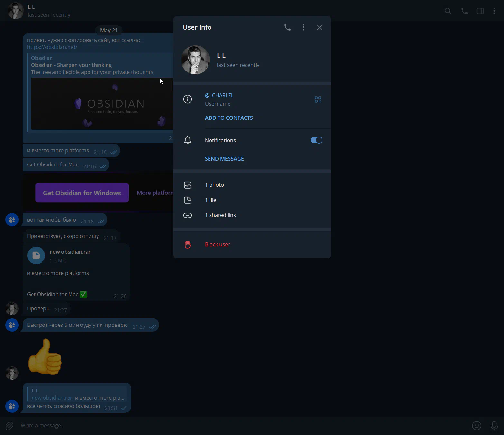
Task: Click 'Obsidian - Sharpen your thinking' preview title
Action: [x=71, y=65]
